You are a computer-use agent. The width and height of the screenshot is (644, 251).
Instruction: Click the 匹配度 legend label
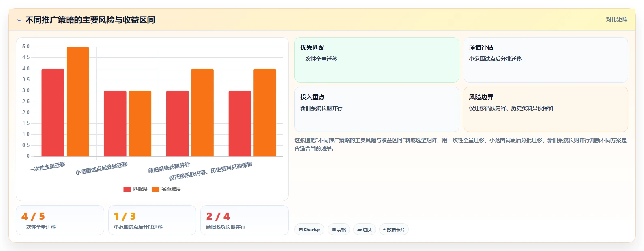140,189
